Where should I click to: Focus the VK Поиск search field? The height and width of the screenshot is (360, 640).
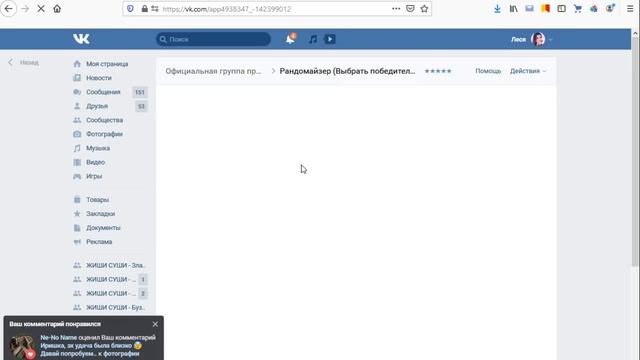click(x=213, y=39)
